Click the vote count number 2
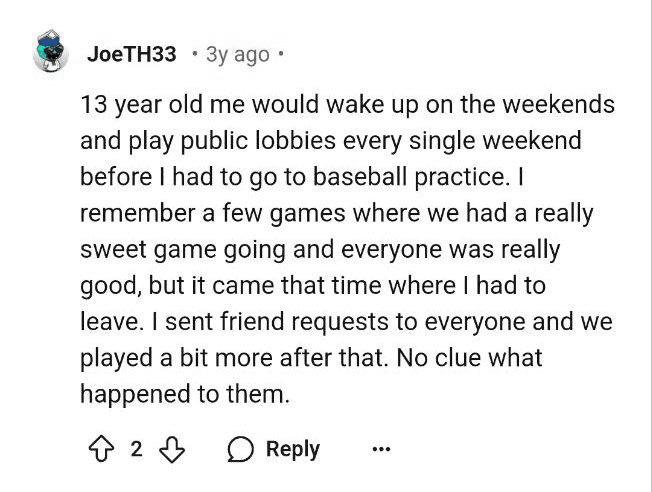Screen dimensions: 652x492 click(x=136, y=449)
